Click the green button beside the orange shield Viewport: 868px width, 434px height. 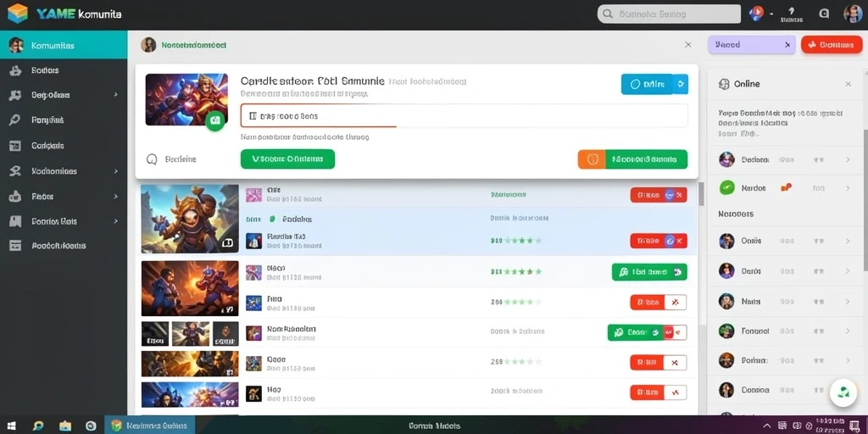tap(647, 159)
